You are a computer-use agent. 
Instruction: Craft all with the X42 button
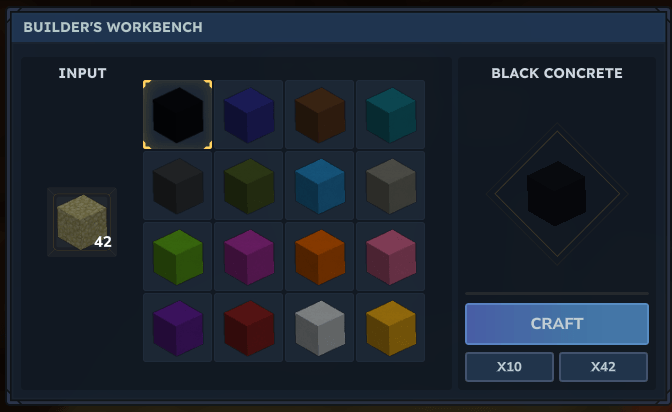pyautogui.click(x=603, y=367)
